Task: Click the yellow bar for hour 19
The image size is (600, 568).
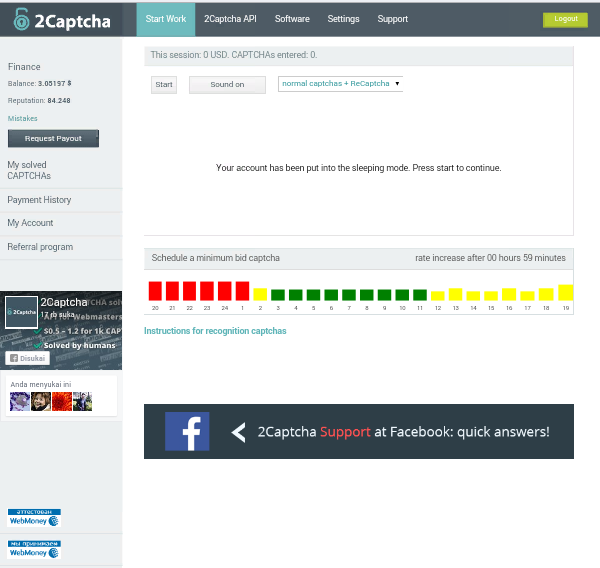Action: pos(566,292)
